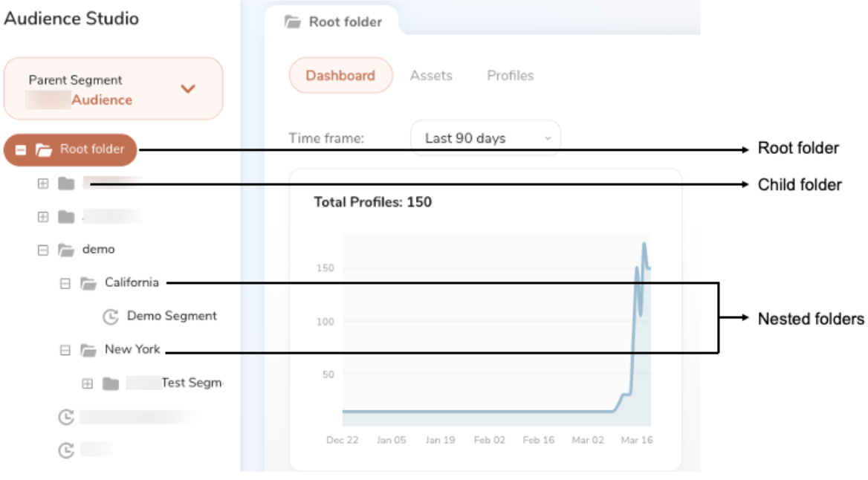Expand the Test Segment folder node
This screenshot has width=868, height=480.
coord(88,384)
